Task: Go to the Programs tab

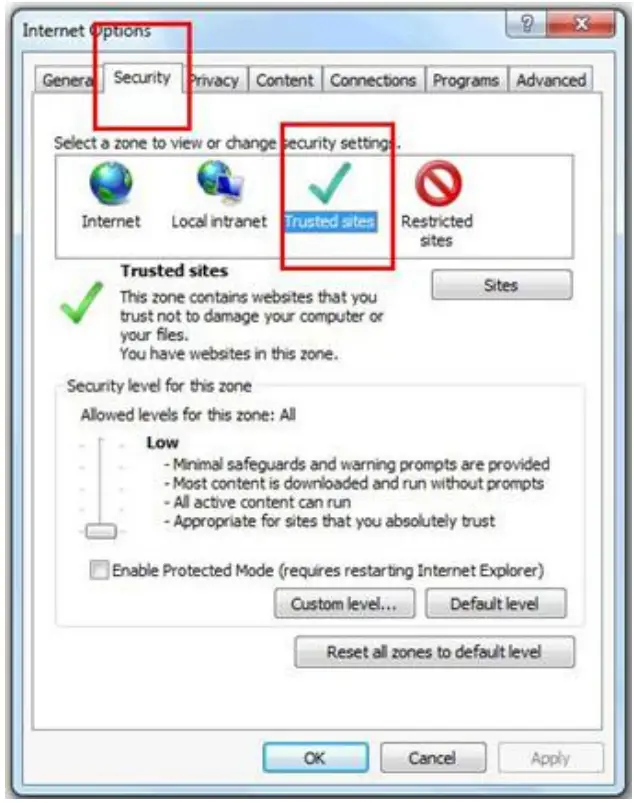Action: (466, 80)
